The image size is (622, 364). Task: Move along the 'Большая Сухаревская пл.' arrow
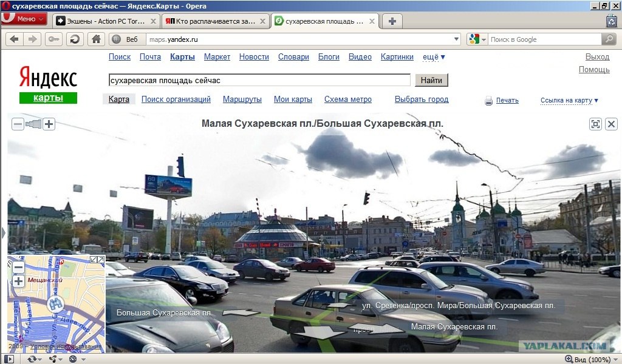tap(242, 313)
